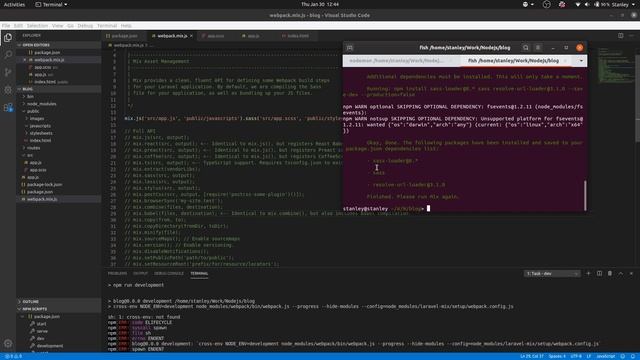Image resolution: width=640 pixels, height=360 pixels.
Task: Click the Split Editor icon in VS Code
Action: click(x=620, y=36)
